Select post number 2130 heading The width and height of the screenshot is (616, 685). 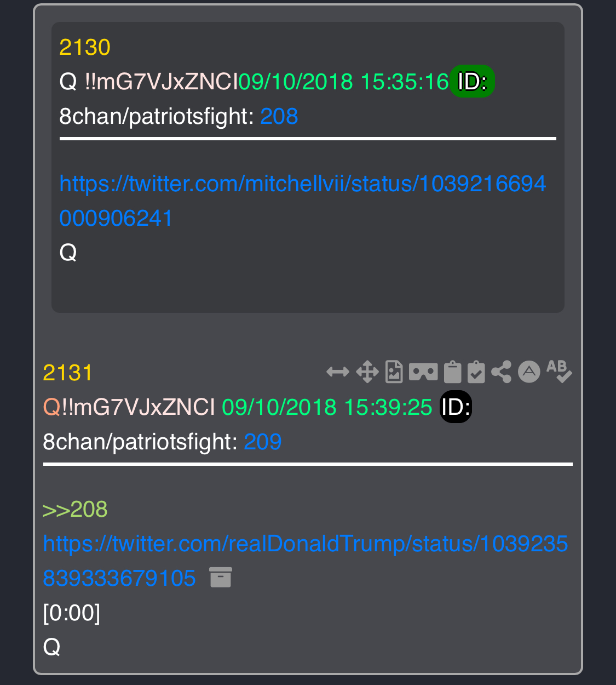tap(85, 48)
